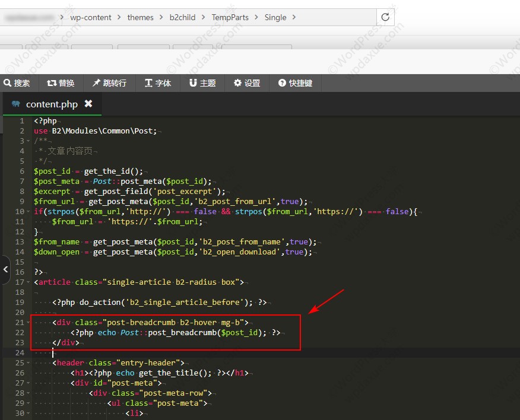The image size is (520, 420).
Task: Go to b2child in the breadcrumb path
Action: pos(182,17)
